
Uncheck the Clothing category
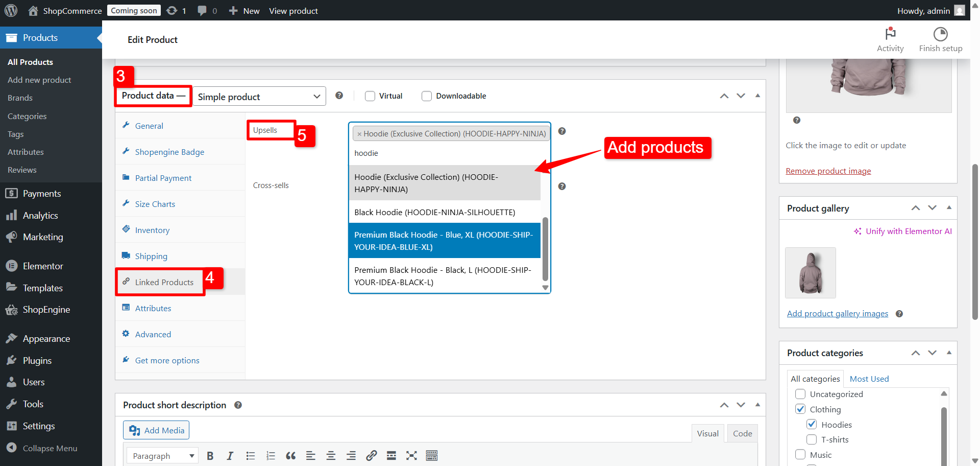click(800, 409)
